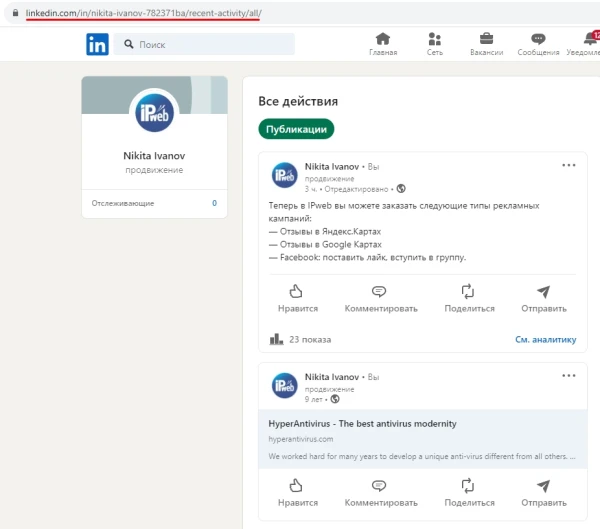Click Нравится on the IPweb post
The height and width of the screenshot is (529, 600).
[x=297, y=298]
